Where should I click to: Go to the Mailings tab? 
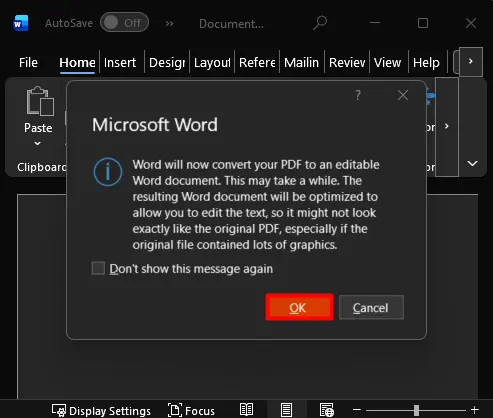click(x=301, y=63)
